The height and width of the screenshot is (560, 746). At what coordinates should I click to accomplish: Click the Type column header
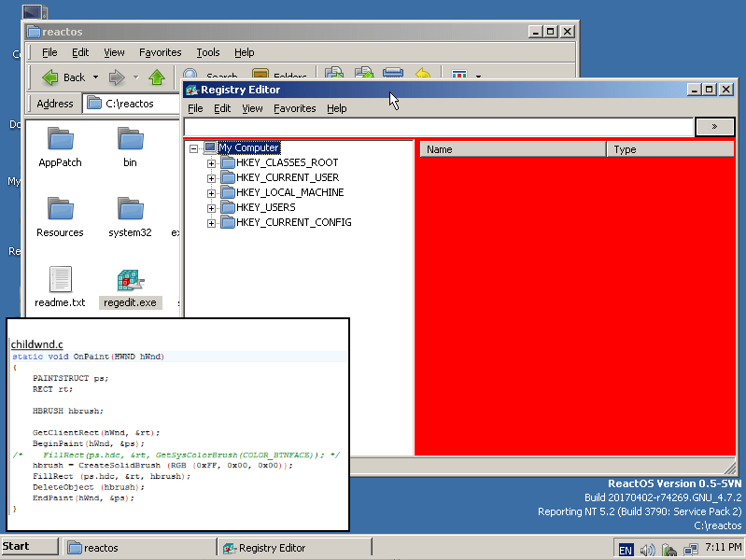(670, 149)
